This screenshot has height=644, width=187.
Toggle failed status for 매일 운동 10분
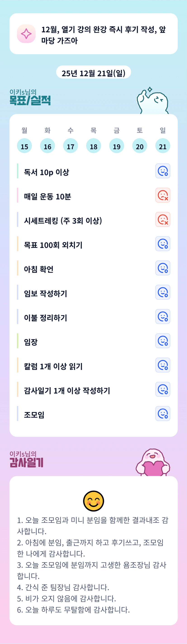tap(163, 195)
